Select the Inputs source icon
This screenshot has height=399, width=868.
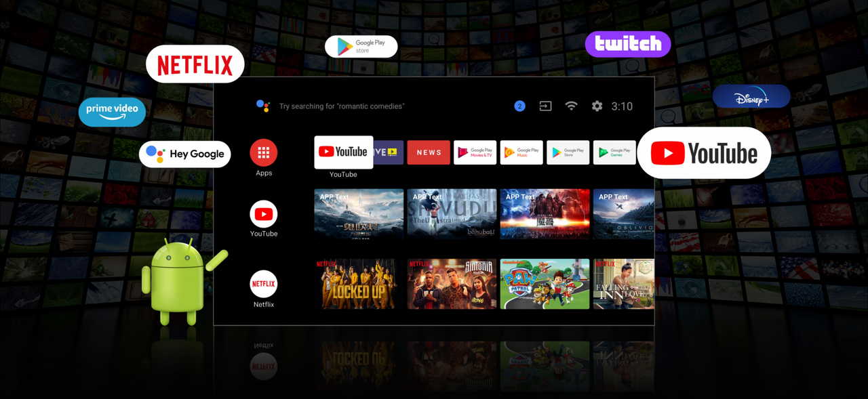[545, 106]
